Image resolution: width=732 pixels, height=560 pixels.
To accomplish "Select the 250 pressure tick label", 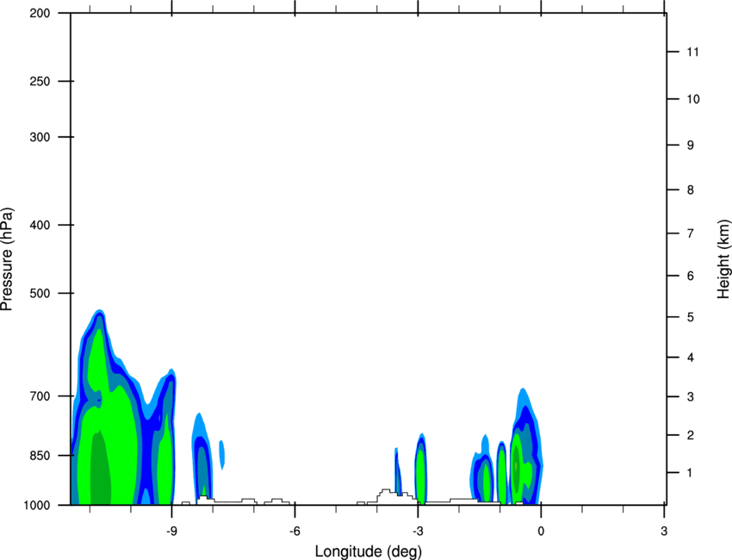I will (x=40, y=81).
